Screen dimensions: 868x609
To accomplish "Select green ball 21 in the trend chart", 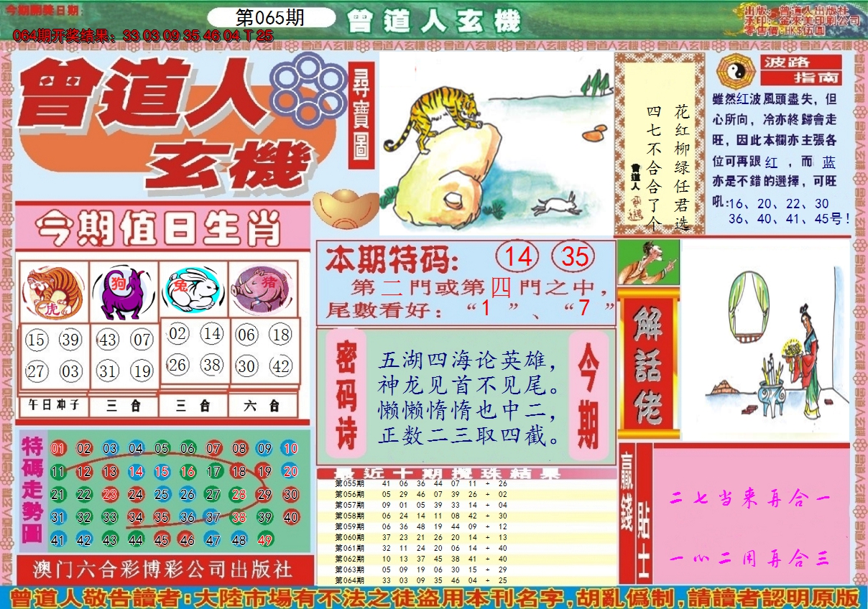I will pos(58,495).
